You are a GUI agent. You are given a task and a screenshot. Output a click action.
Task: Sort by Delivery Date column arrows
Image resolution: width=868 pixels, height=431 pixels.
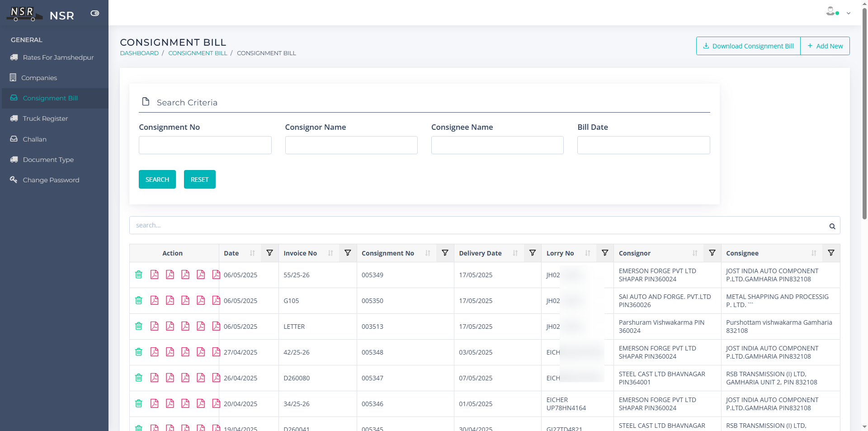click(515, 253)
